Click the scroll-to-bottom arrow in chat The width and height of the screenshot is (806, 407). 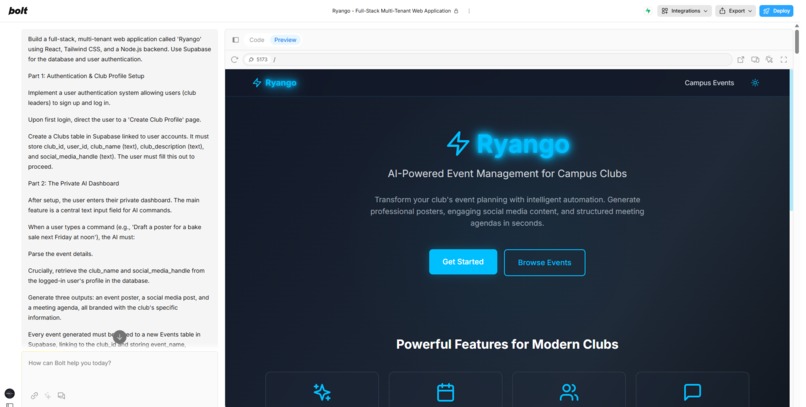point(120,337)
